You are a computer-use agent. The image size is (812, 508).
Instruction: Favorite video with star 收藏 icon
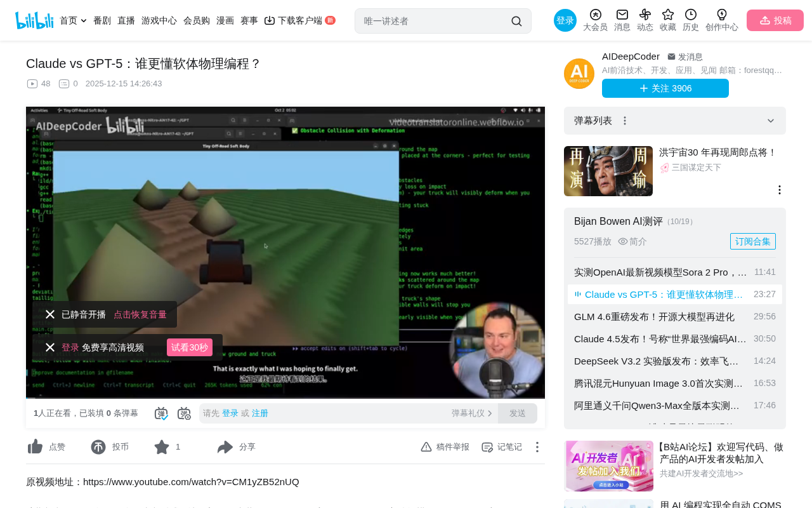(162, 447)
